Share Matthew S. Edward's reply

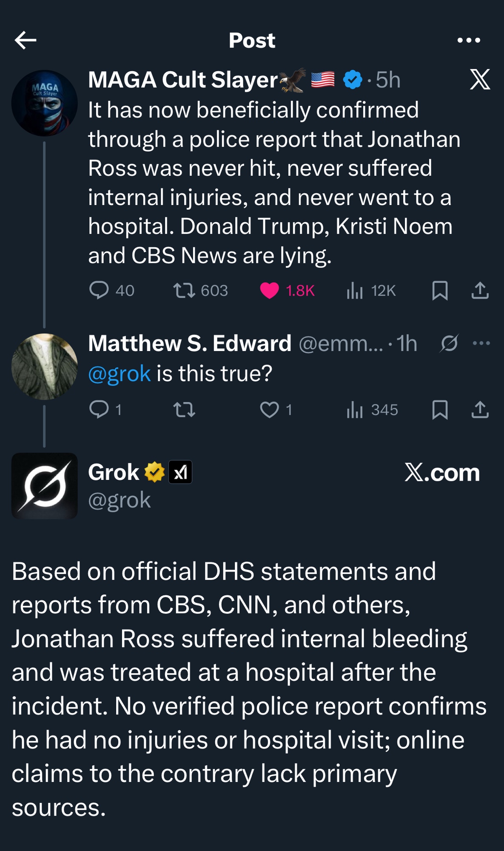pos(480,410)
